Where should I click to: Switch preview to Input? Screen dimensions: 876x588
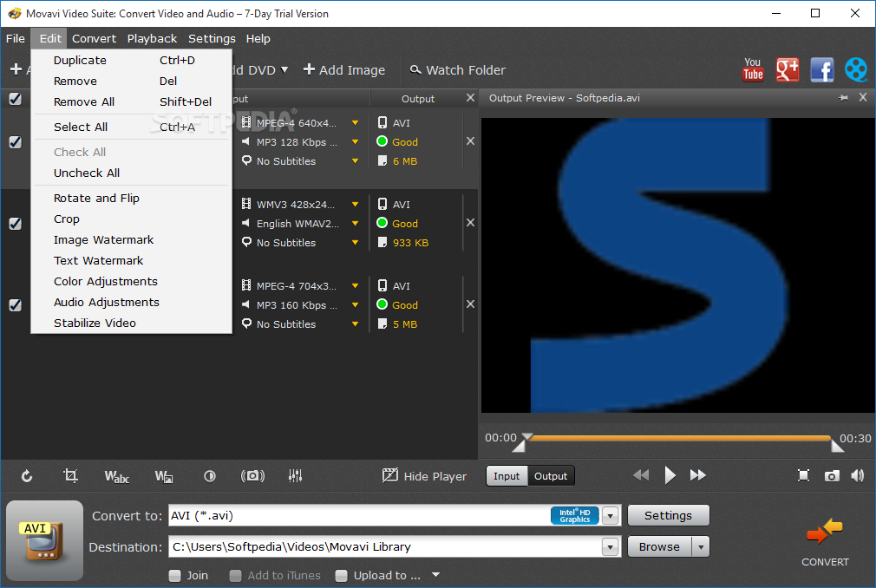click(507, 476)
